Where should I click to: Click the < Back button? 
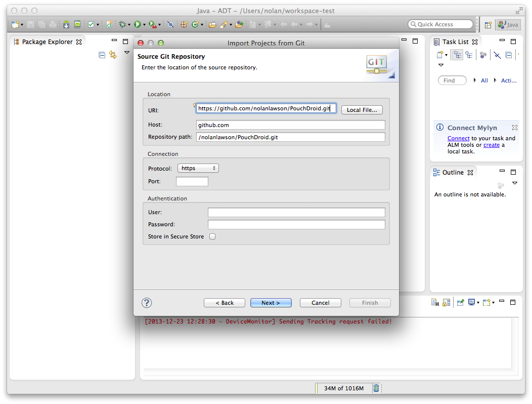[224, 303]
